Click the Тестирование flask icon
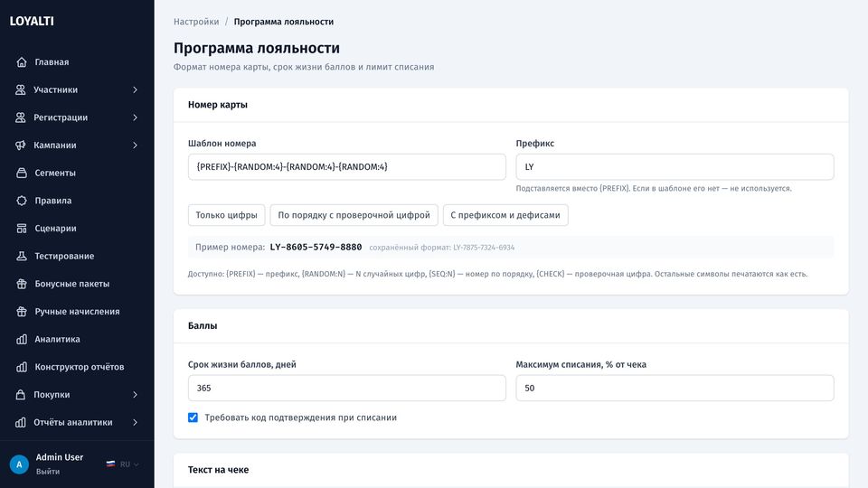Screen dimensions: 868x488 point(22,256)
